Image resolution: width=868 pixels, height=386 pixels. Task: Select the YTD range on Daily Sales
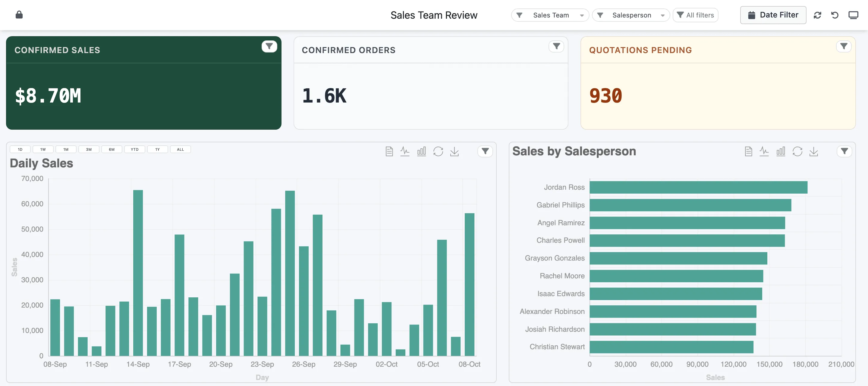click(x=135, y=149)
